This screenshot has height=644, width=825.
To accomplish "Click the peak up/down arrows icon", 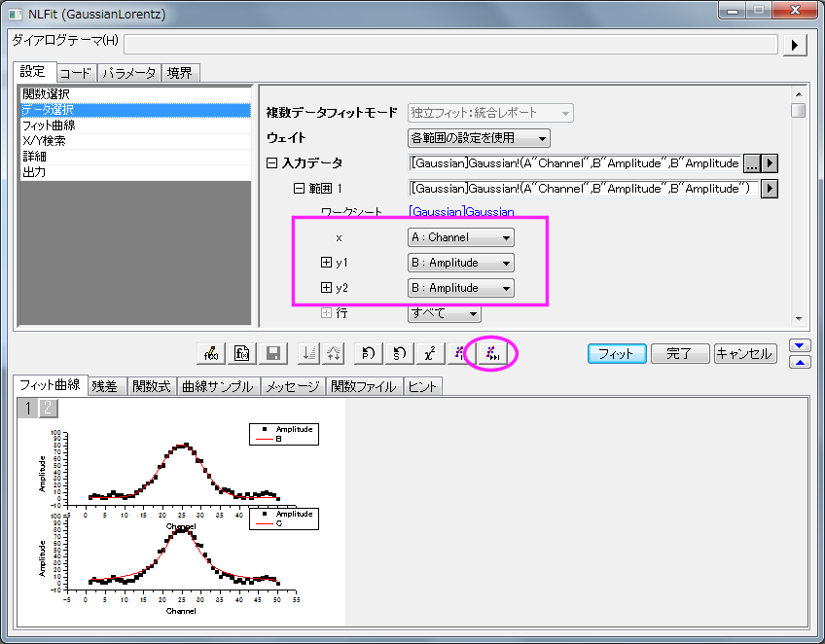I will (334, 353).
